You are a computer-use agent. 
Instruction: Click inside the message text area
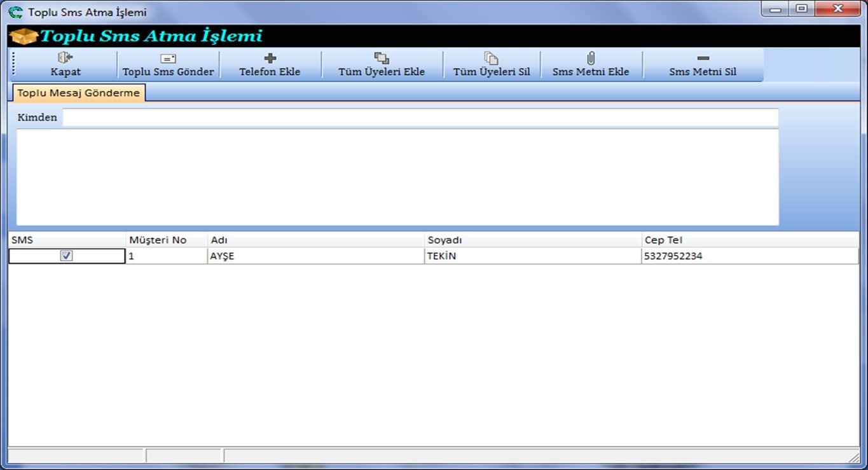coord(397,177)
